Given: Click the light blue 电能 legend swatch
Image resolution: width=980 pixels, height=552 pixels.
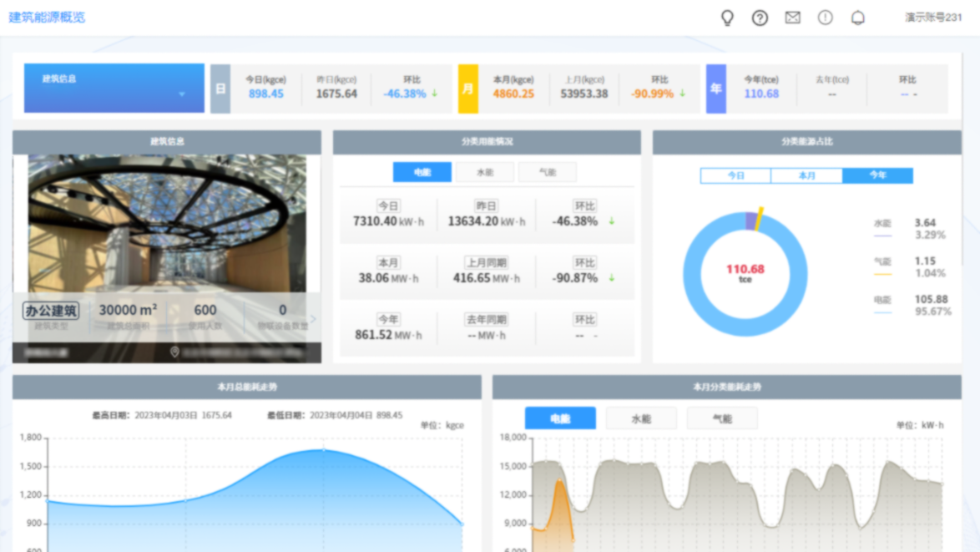Looking at the screenshot, I should coord(882,313).
